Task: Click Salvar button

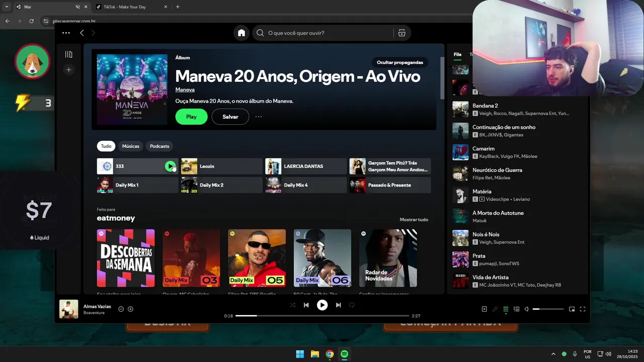Action: point(230,117)
